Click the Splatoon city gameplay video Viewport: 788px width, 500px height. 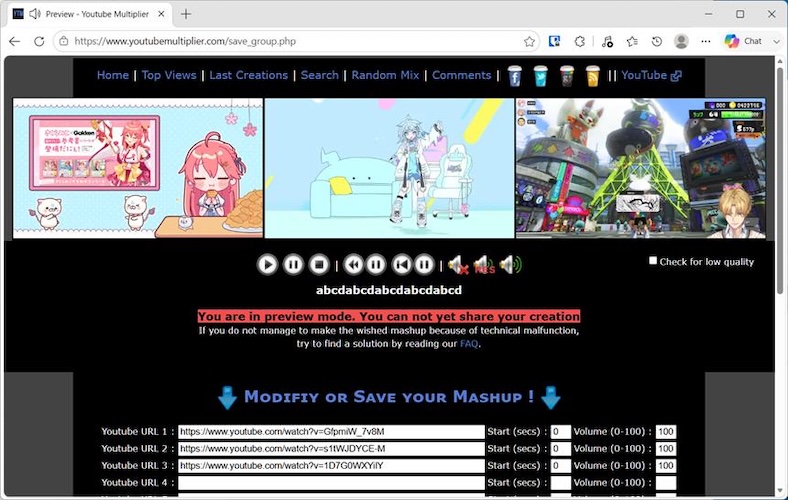coord(641,168)
